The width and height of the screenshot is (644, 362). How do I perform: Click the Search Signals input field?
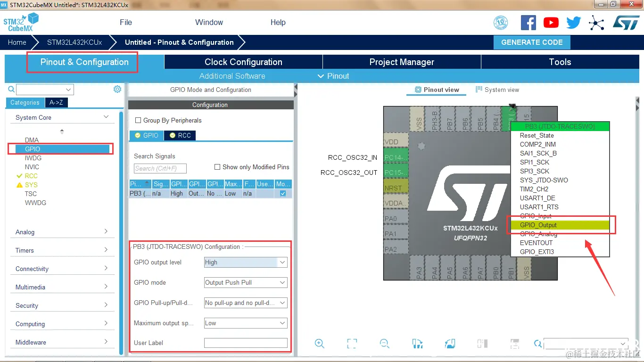pos(160,168)
